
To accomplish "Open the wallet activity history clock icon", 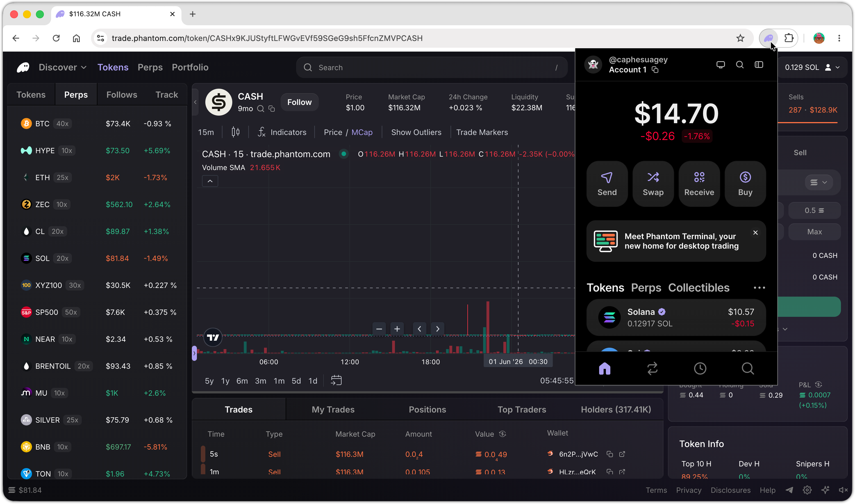I will (x=700, y=368).
